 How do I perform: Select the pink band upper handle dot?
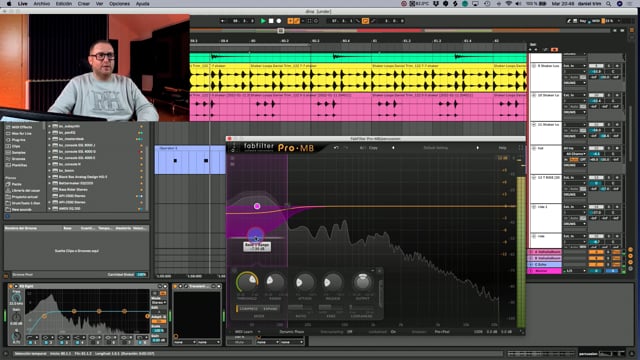pyautogui.click(x=257, y=206)
